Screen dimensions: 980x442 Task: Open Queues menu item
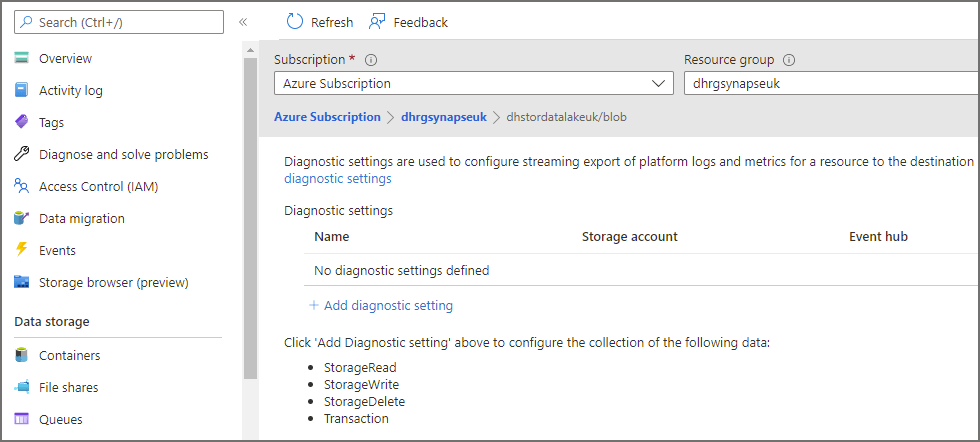(60, 419)
